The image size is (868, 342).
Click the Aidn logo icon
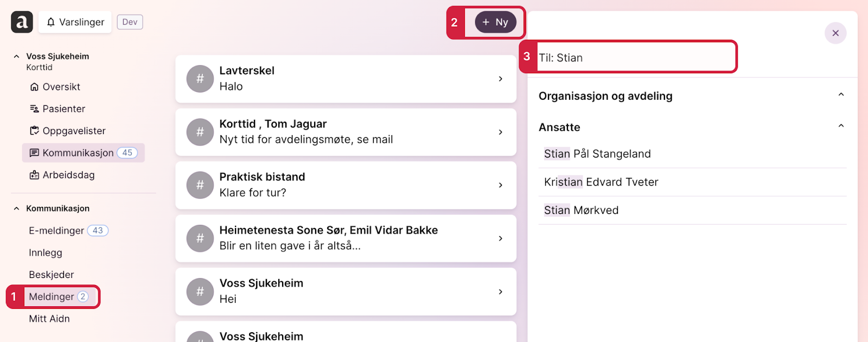pyautogui.click(x=22, y=22)
